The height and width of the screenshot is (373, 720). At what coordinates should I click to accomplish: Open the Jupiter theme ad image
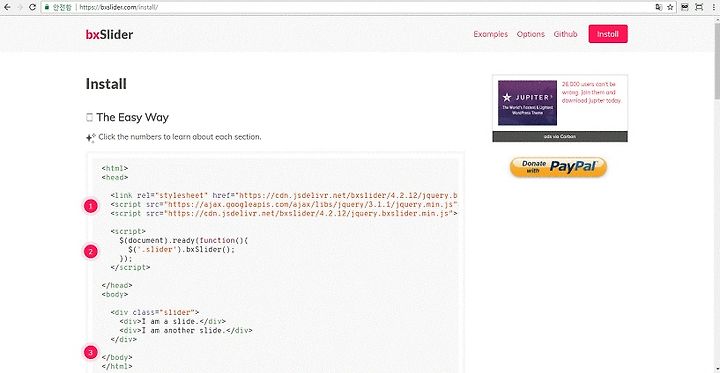(527, 103)
